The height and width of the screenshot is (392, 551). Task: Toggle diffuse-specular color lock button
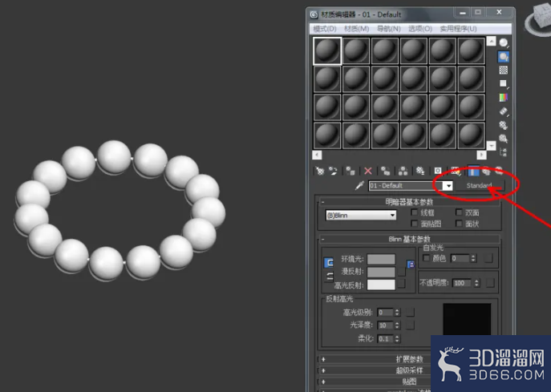point(330,277)
